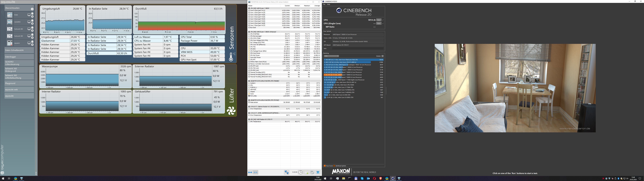644x181 pixels.
Task: Click HWiNFO clock reset timer icon
Action: tap(300, 172)
